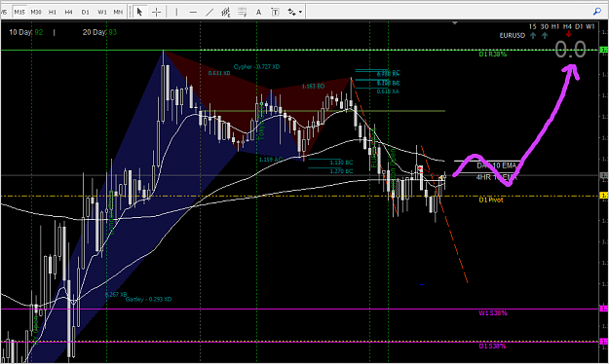
Task: Pick the Text Label tool
Action: pos(275,12)
